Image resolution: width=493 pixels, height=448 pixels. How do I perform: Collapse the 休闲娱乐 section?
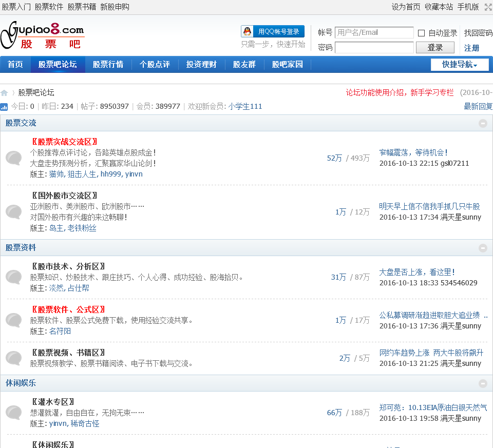pyautogui.click(x=483, y=383)
